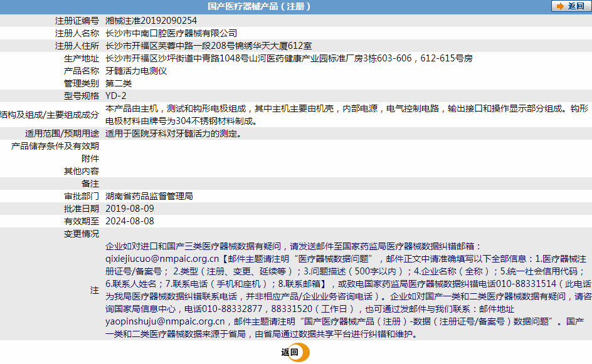
Task: Select the value 湘械注准20192090254
Action: (x=151, y=21)
